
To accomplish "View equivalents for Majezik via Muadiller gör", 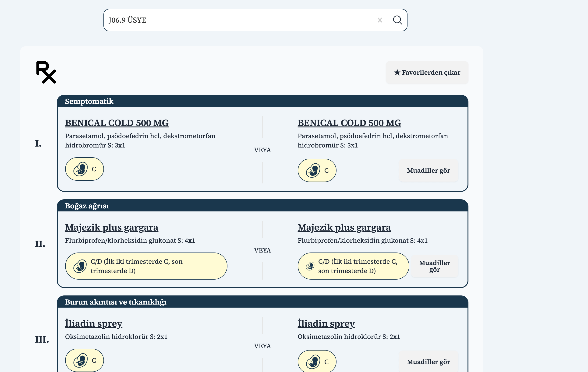I will (434, 266).
